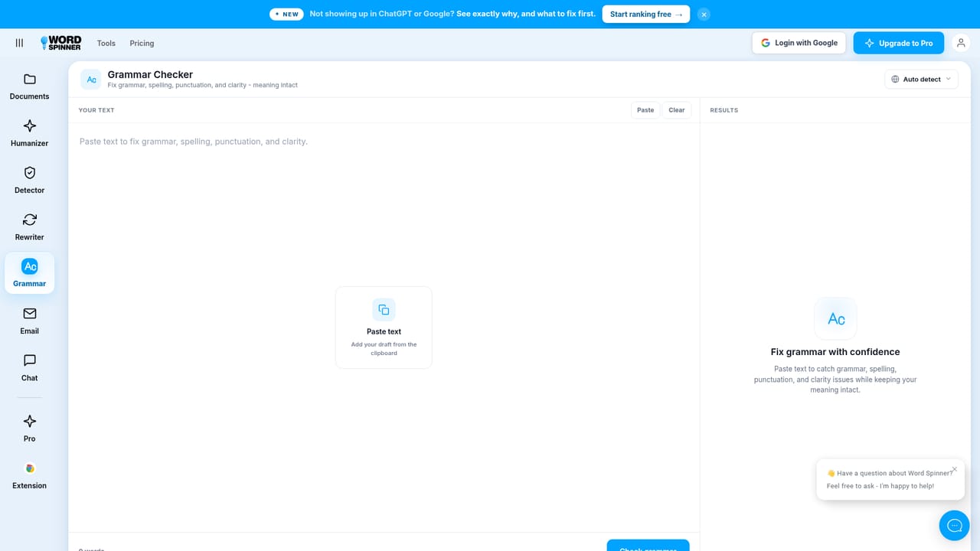Click Upgrade to Pro button
The image size is (980, 551).
pyautogui.click(x=899, y=43)
